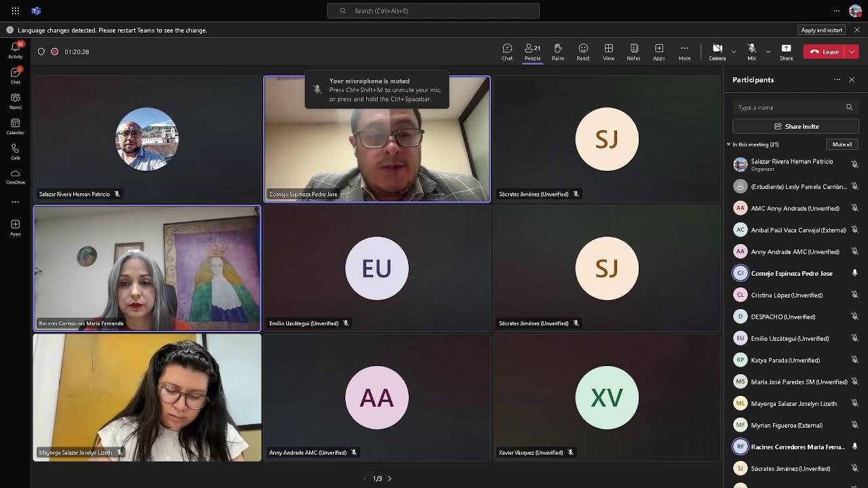Open OneDrive in the left sidebar
This screenshot has width=868, height=488.
coord(15,176)
